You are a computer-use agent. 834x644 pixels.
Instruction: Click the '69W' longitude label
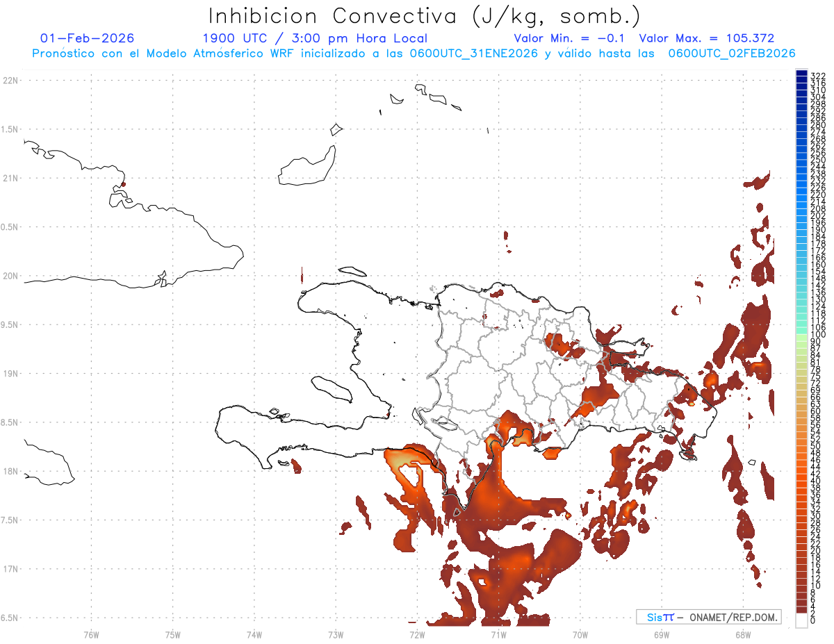[x=661, y=634]
